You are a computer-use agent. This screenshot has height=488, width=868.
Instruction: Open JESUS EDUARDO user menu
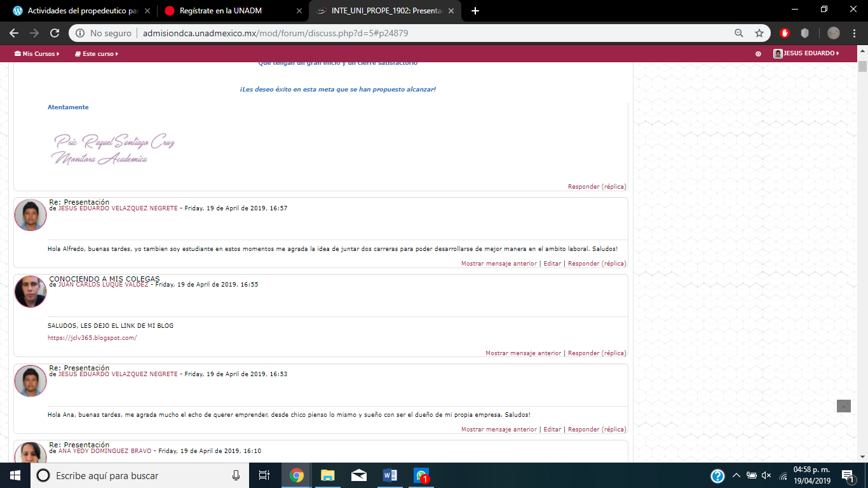click(x=806, y=53)
